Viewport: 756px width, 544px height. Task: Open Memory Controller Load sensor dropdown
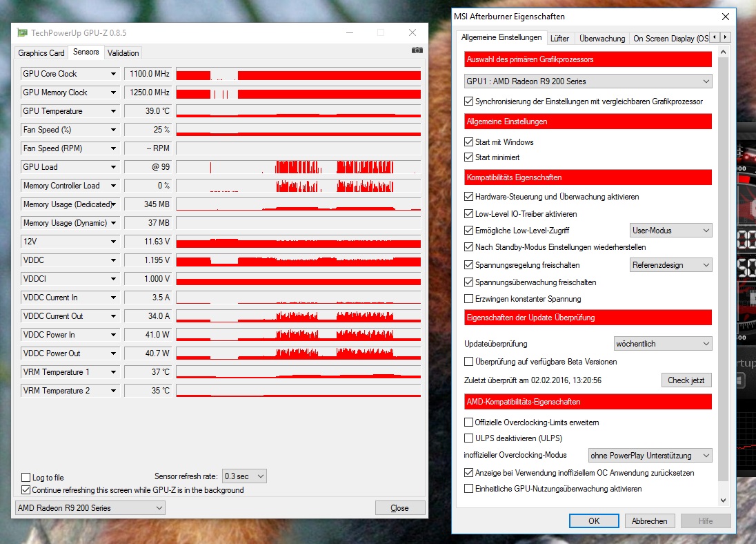point(113,186)
